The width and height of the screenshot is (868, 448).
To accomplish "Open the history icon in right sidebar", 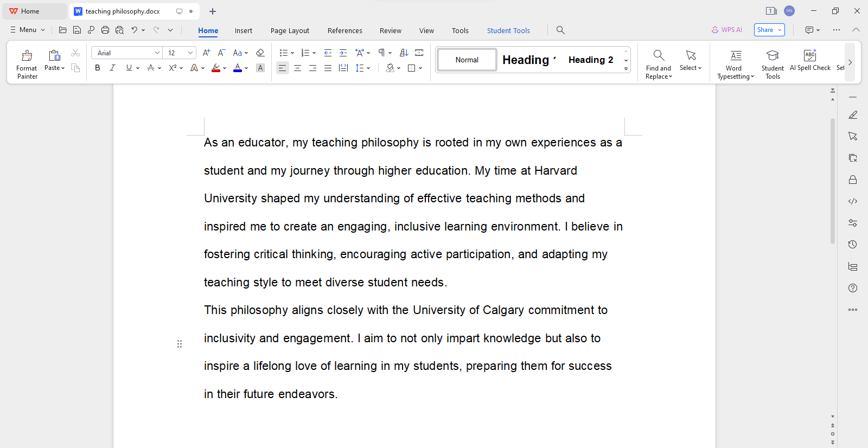I will coord(853,245).
